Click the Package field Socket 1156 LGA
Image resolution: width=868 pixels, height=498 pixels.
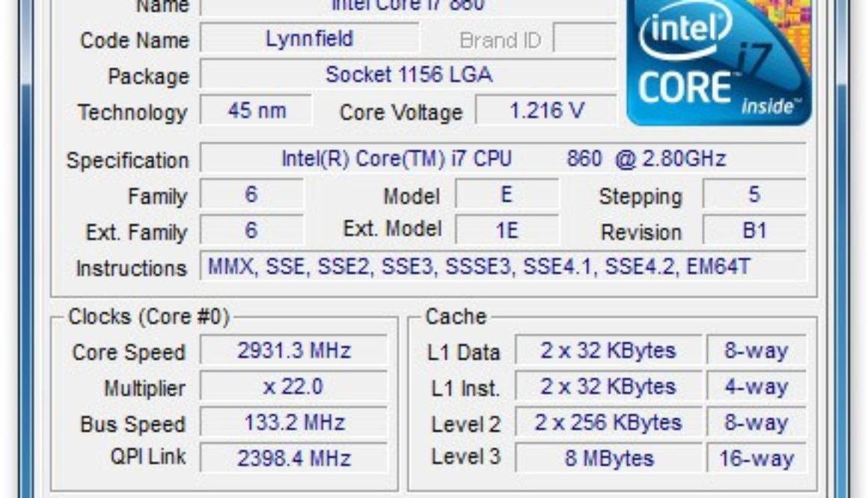409,75
